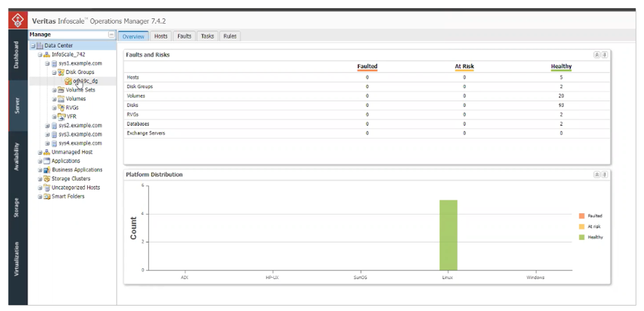Open the Manage dropdown menu
Screen dimensions: 644x311
[111, 35]
